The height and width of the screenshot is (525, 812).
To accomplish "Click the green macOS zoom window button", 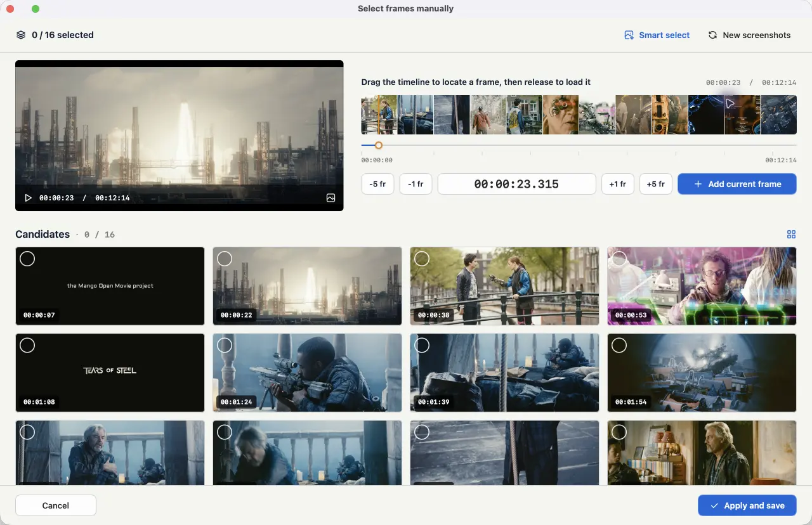I will click(36, 9).
